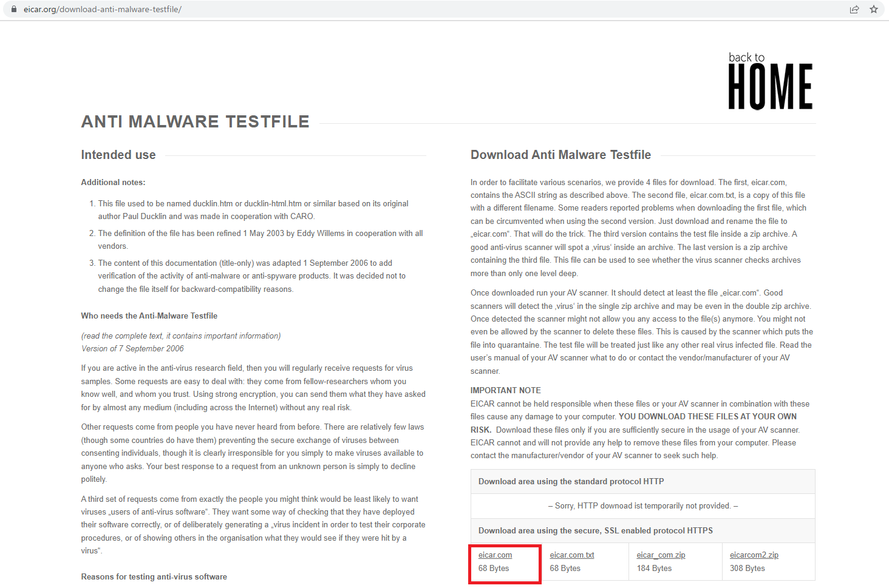
Task: Download the eicar.com file
Action: [x=495, y=555]
